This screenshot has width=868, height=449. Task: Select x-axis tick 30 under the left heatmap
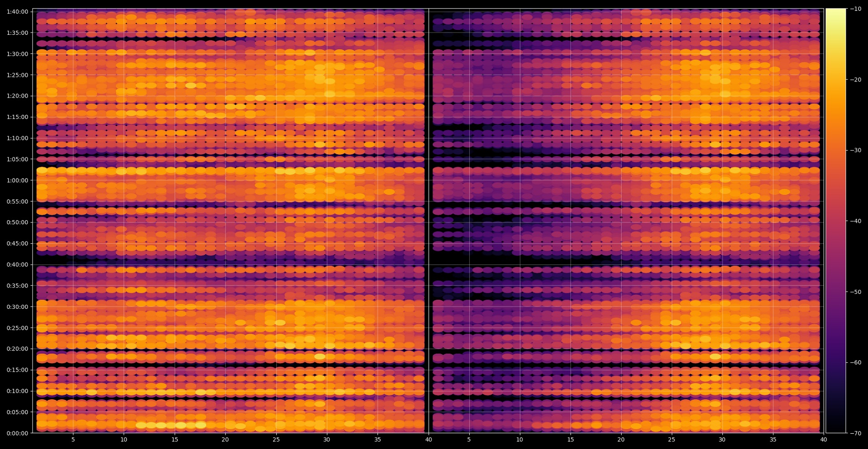pos(327,440)
